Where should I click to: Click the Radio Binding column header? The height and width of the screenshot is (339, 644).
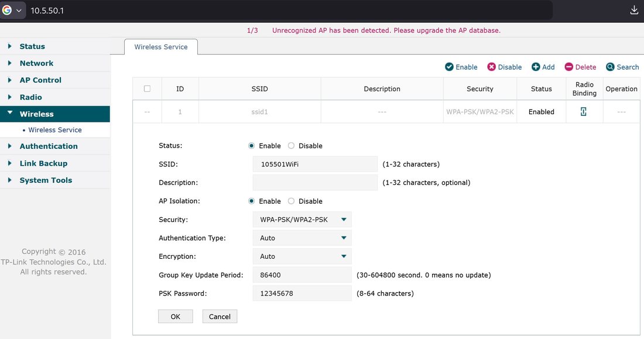584,89
